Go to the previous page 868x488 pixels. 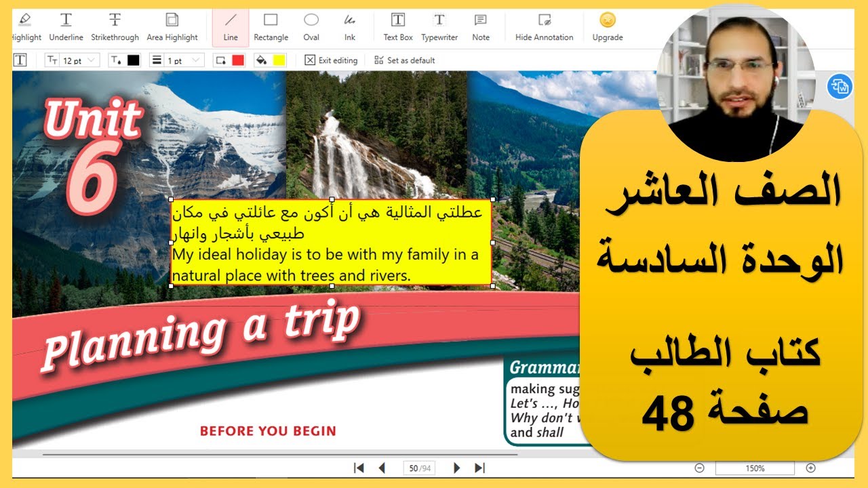point(382,468)
